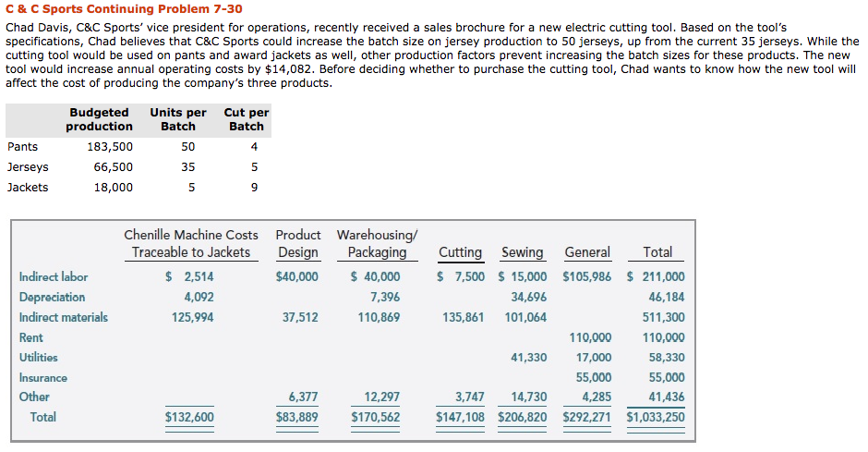Select the 'Insurance' row label
Screen dimensions: 868x452
43,378
